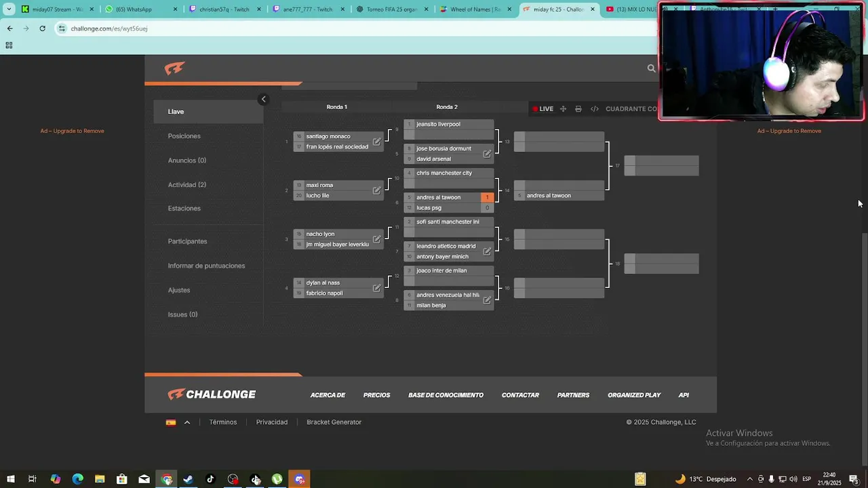This screenshot has height=488, width=868.
Task: Edit match jose borusia dormunt vs david arsenal
Action: click(x=487, y=154)
